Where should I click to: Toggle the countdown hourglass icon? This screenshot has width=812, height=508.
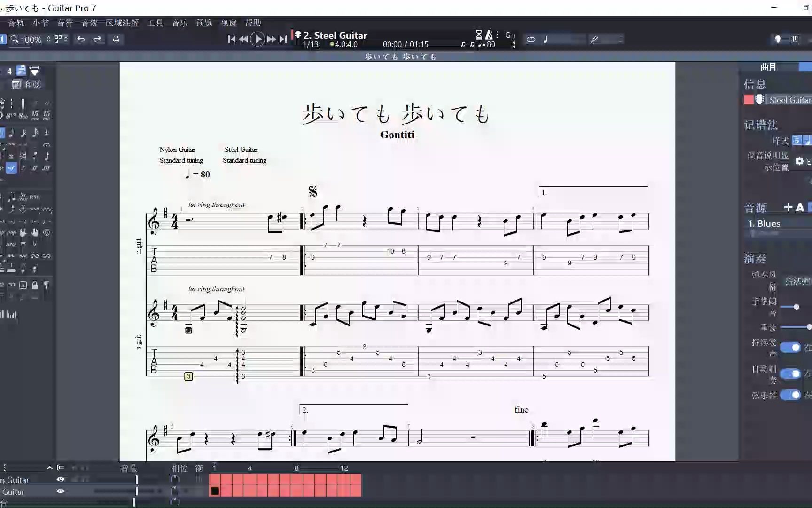(x=479, y=34)
